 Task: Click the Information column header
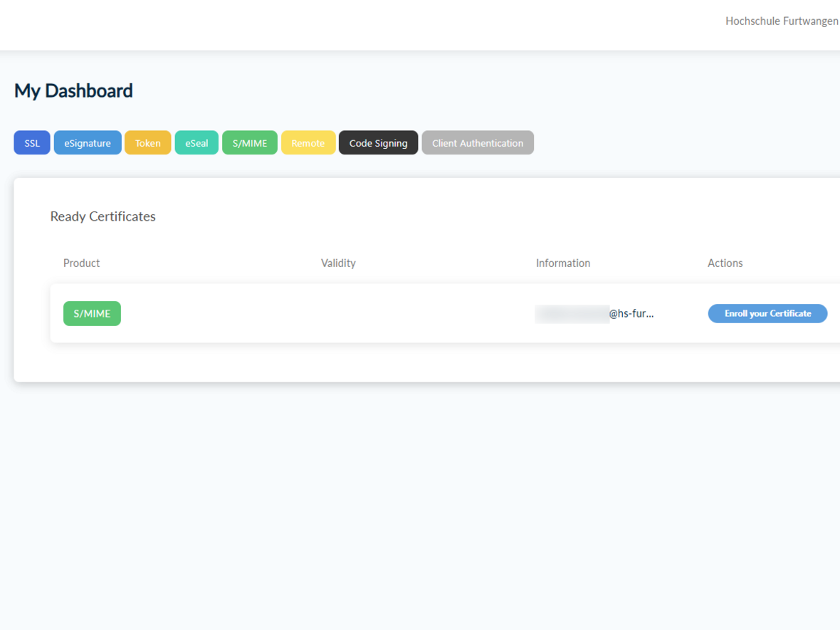click(563, 263)
